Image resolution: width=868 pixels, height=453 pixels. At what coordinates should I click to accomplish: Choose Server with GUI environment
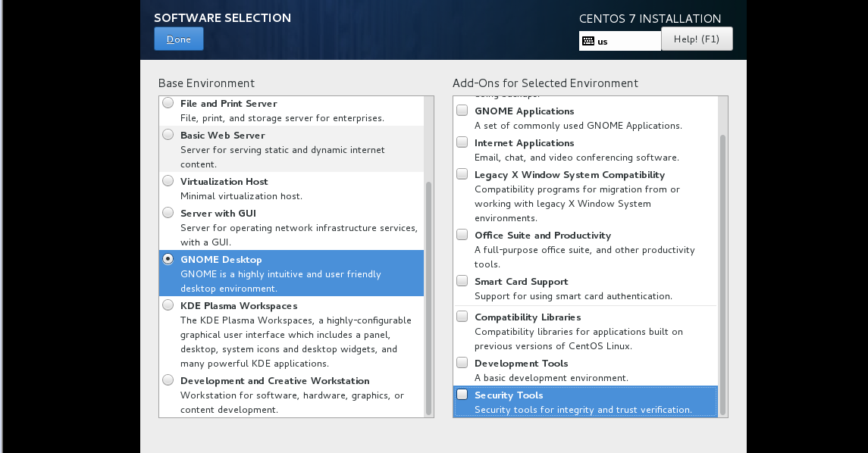pyautogui.click(x=168, y=212)
